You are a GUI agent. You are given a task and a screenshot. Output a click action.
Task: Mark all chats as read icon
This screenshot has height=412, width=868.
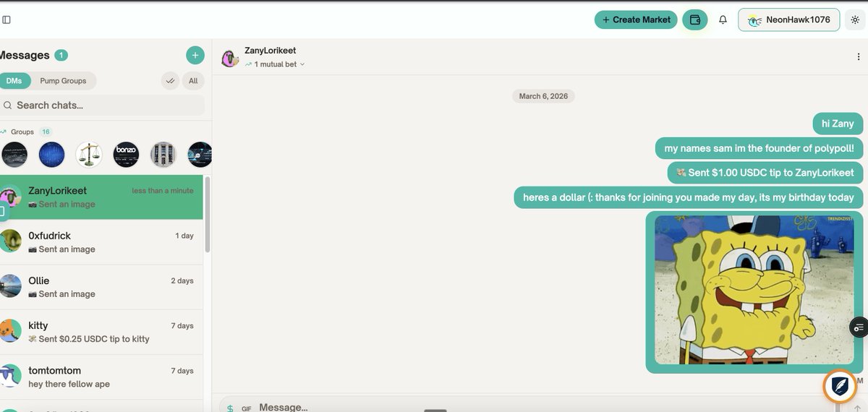pyautogui.click(x=170, y=81)
